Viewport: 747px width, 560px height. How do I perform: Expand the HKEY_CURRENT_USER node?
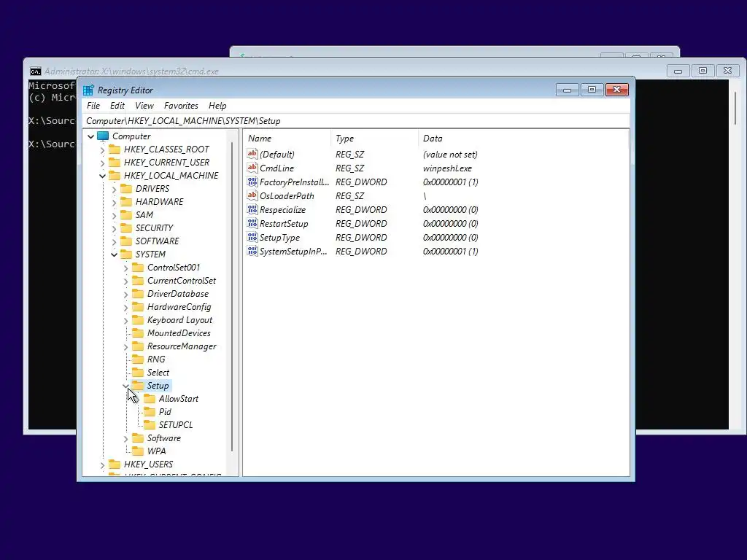(102, 163)
